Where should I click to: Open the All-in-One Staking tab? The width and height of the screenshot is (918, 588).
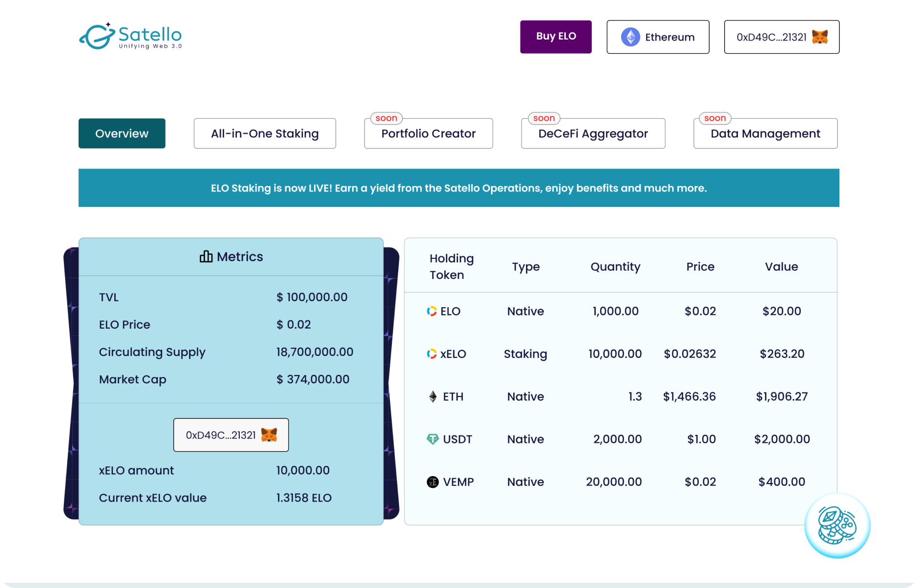click(x=265, y=133)
